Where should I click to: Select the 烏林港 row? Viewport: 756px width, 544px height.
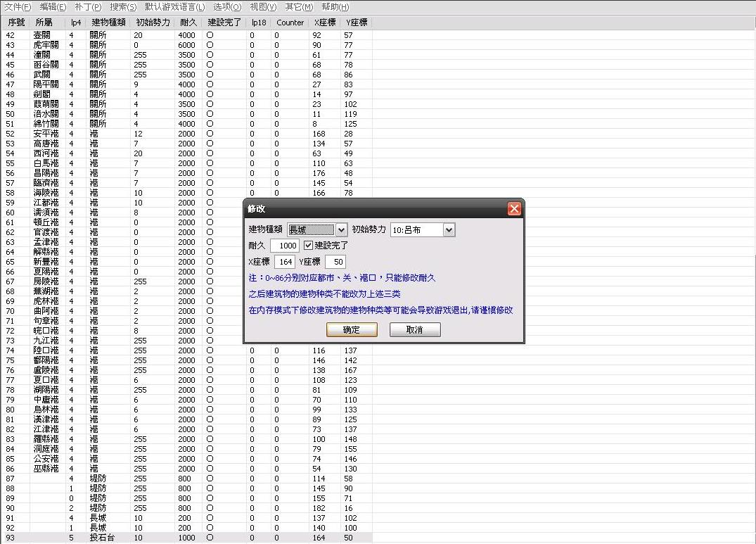point(187,410)
